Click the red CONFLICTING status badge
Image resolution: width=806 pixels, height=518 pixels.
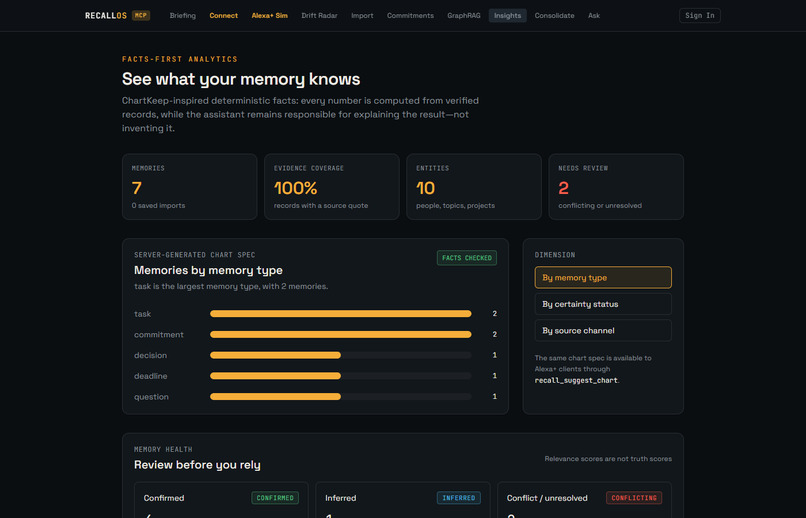(x=634, y=498)
